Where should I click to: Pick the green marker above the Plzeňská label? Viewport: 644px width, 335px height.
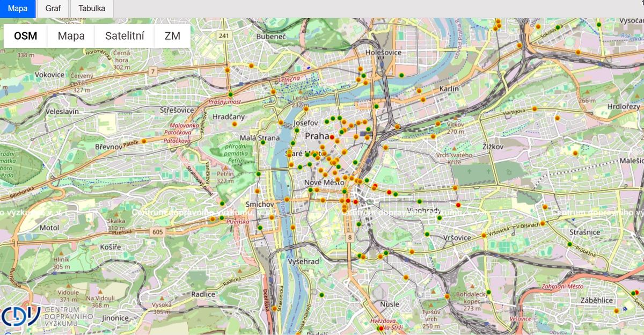(x=222, y=203)
